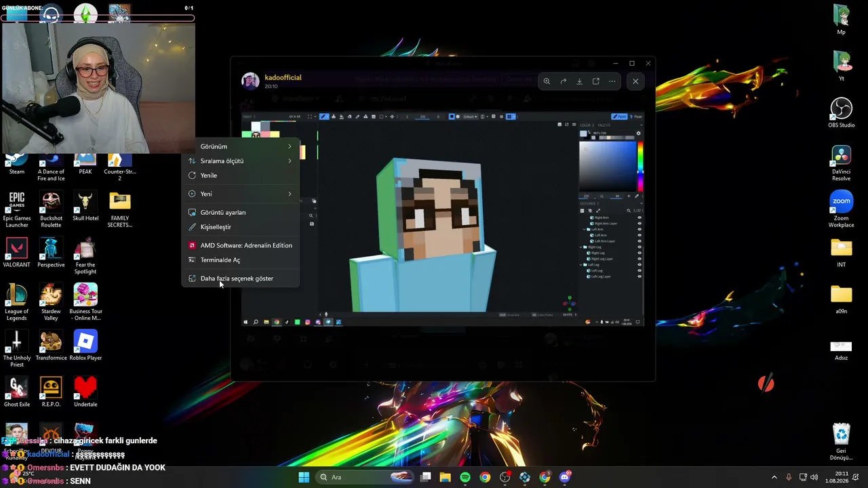Select the DaVinci Resolve icon
This screenshot has width=868, height=488.
pos(842,163)
